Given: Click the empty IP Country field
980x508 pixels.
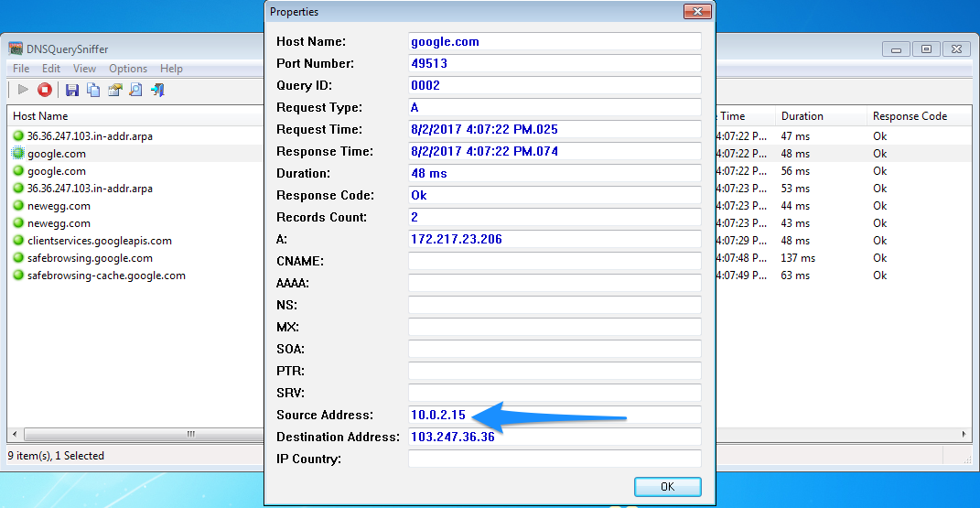Looking at the screenshot, I should tap(555, 459).
